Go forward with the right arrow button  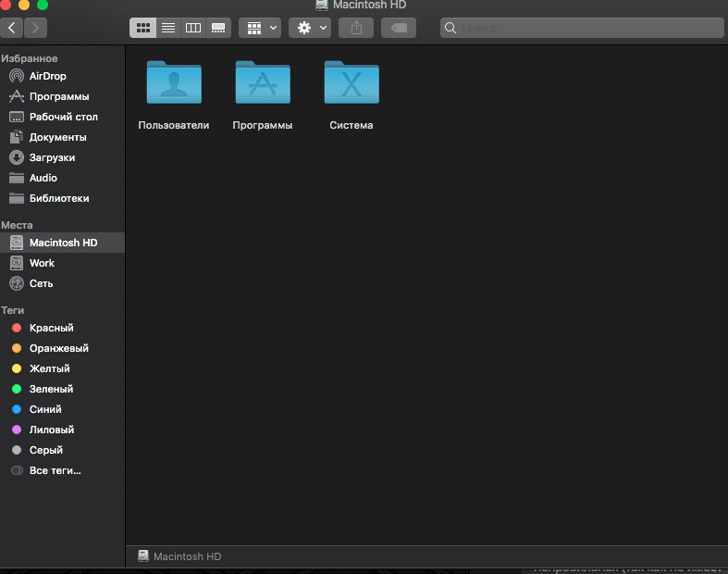tap(36, 28)
